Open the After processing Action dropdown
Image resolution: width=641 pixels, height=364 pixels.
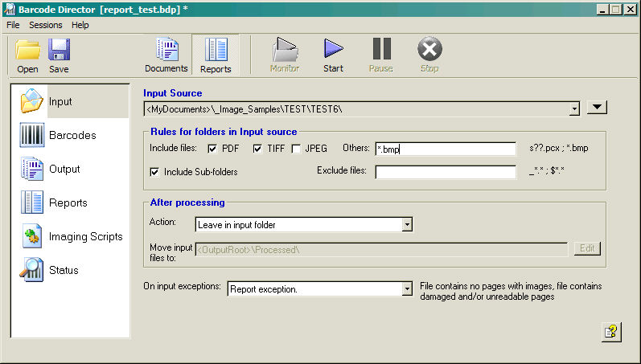407,225
